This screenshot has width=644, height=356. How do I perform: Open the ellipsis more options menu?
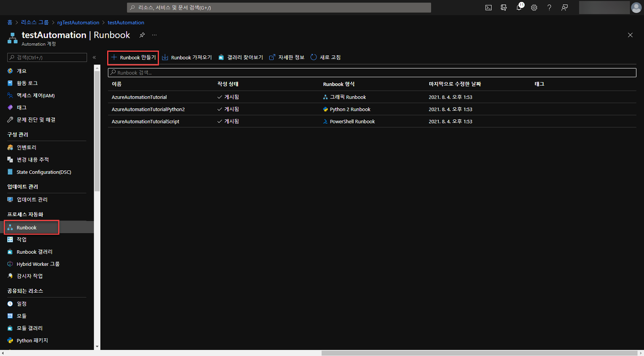pos(154,35)
